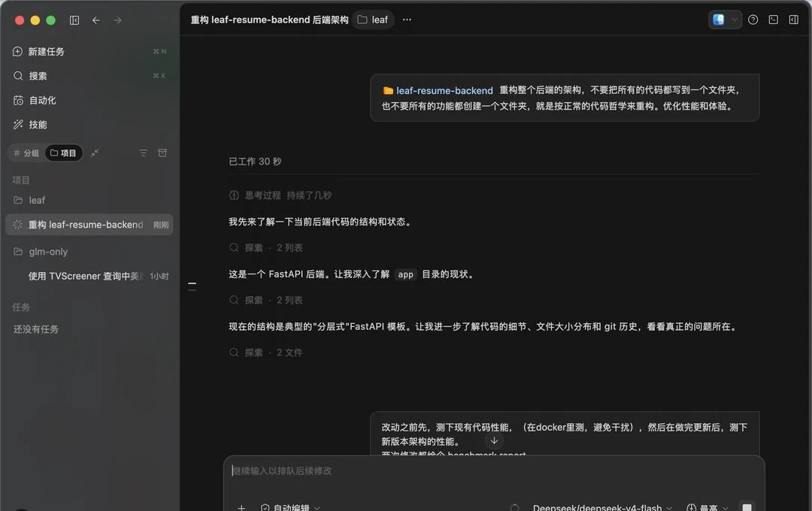Click the minimap marker dash beside chat
Screen dimensions: 812x511
tap(192, 286)
